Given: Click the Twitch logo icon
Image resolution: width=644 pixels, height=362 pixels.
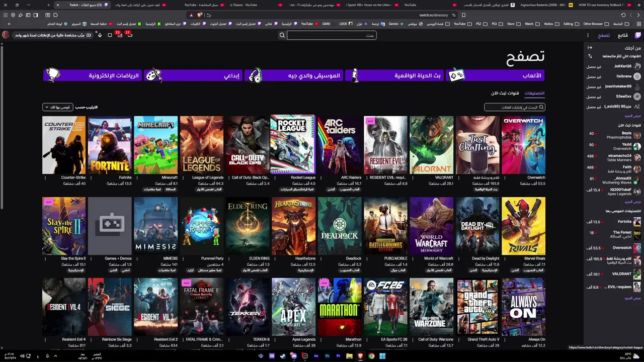Looking at the screenshot, I should [x=638, y=35].
